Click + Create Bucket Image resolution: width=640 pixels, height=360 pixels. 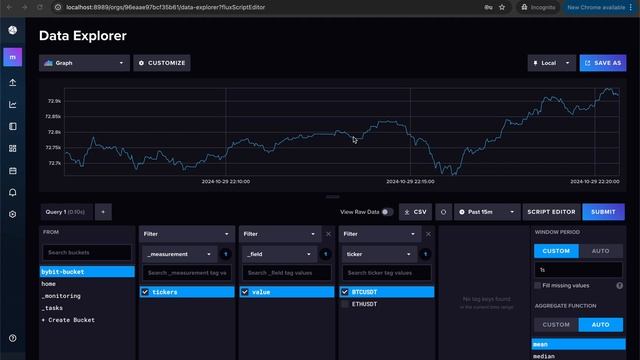pos(87,320)
